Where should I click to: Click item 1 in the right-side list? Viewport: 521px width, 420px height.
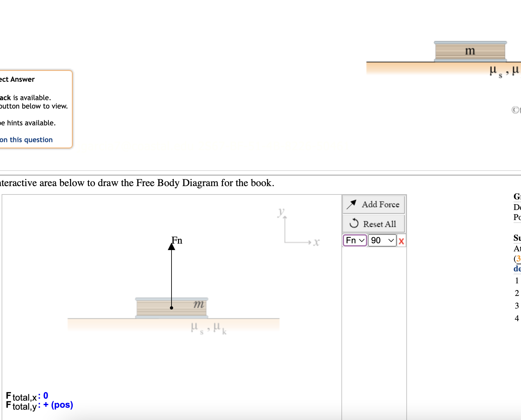[517, 281]
